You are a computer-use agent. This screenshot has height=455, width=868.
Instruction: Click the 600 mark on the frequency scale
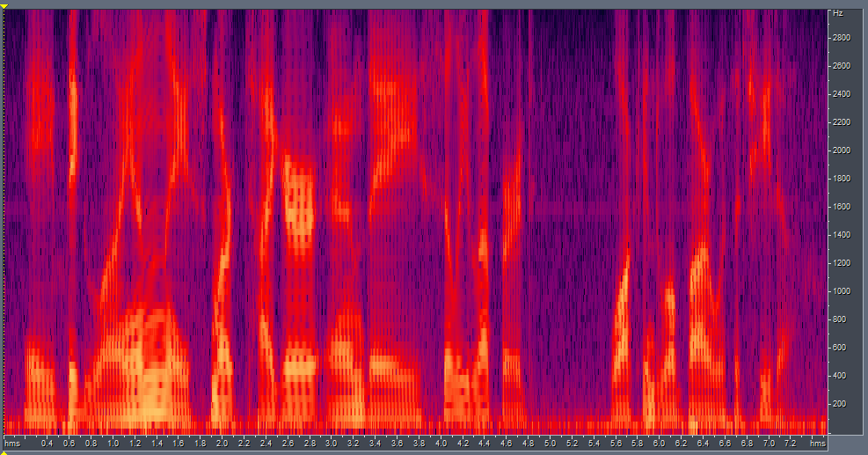(x=841, y=348)
